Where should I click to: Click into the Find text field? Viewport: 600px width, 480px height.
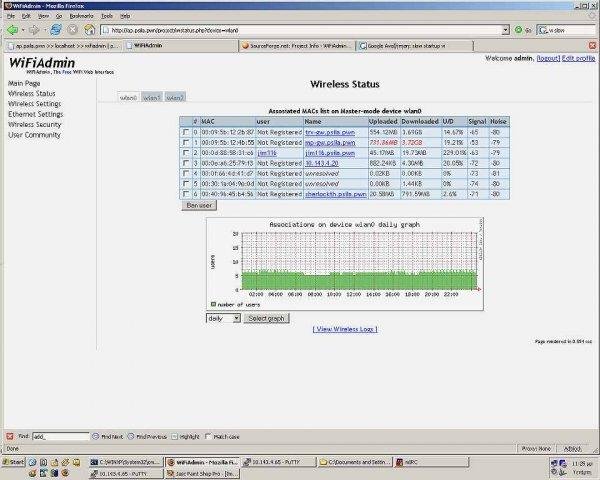tap(60, 436)
